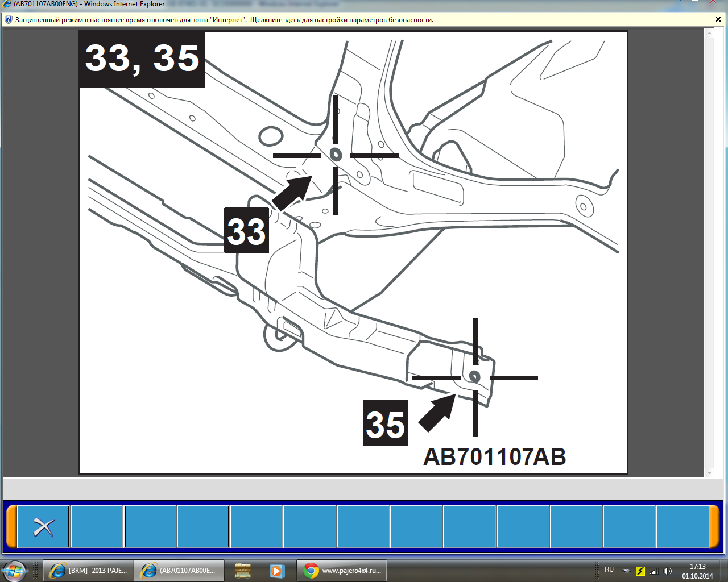The width and height of the screenshot is (728, 582).
Task: Click the RU input language indicator
Action: click(609, 569)
